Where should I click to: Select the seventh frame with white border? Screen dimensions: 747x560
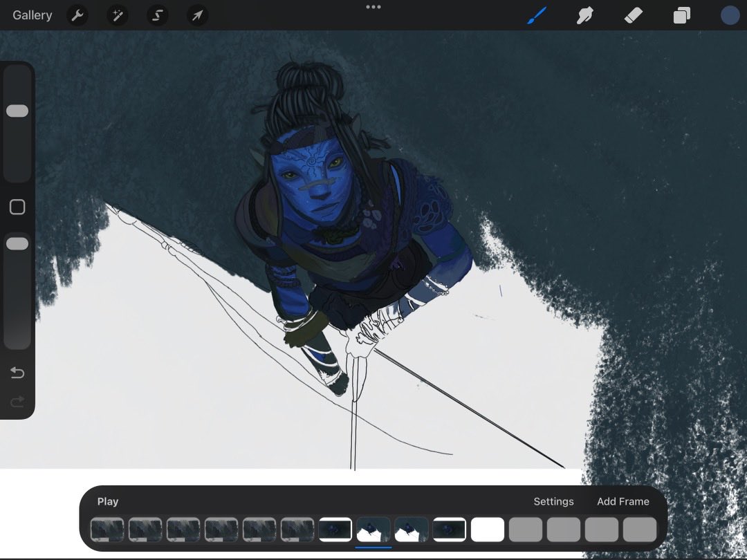(x=335, y=530)
